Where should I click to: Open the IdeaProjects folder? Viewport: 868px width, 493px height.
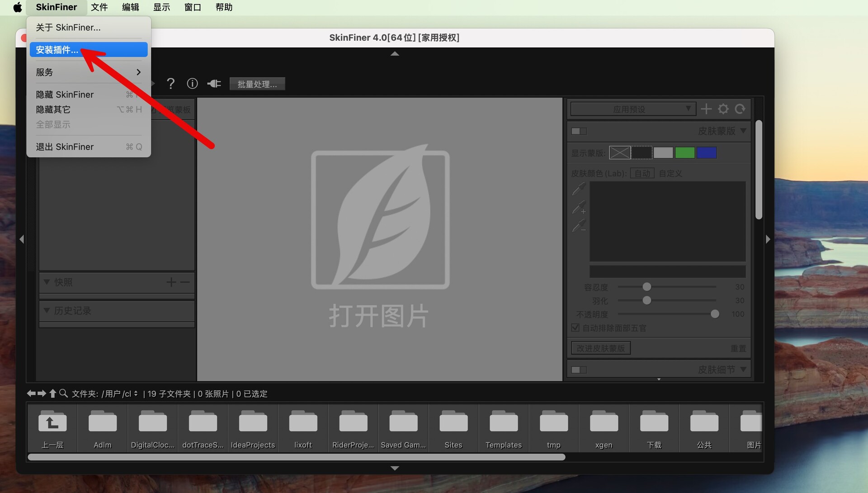click(253, 428)
